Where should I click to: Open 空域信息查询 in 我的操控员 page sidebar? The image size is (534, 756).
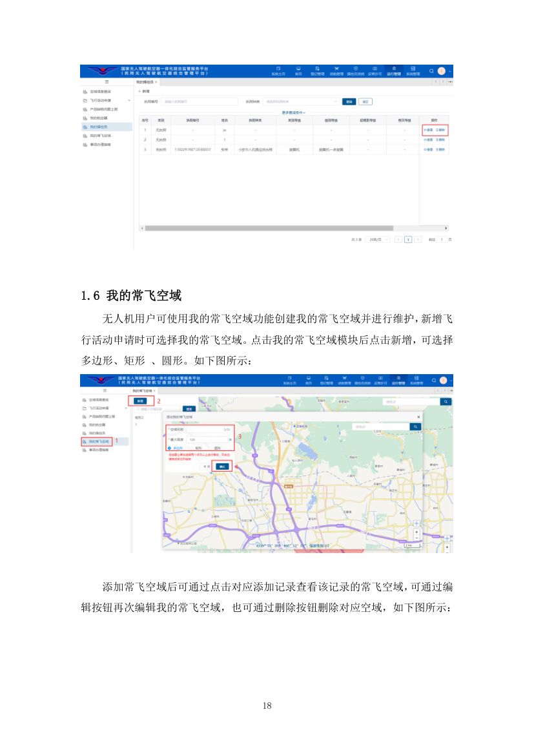101,92
